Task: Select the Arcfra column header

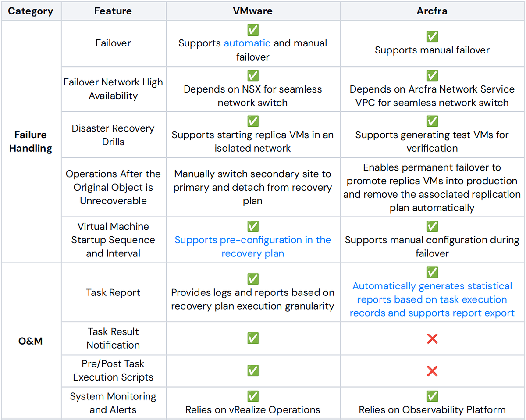Action: pyautogui.click(x=432, y=11)
